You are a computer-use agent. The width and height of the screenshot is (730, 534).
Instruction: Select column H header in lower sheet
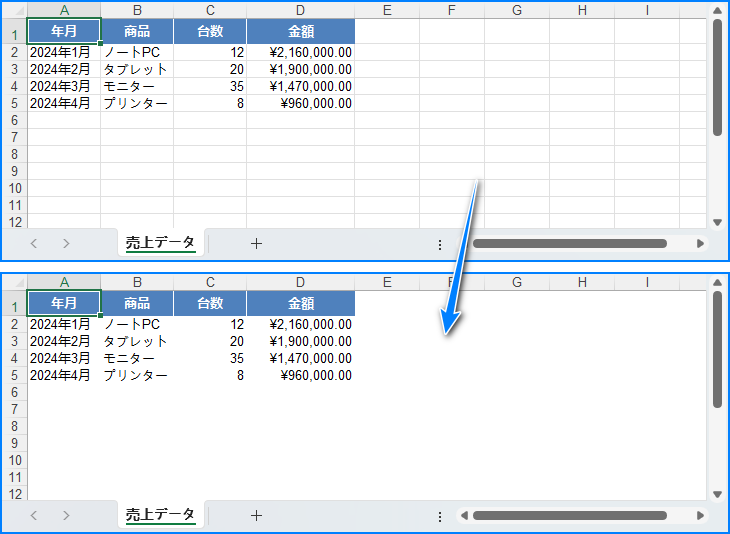coord(582,282)
